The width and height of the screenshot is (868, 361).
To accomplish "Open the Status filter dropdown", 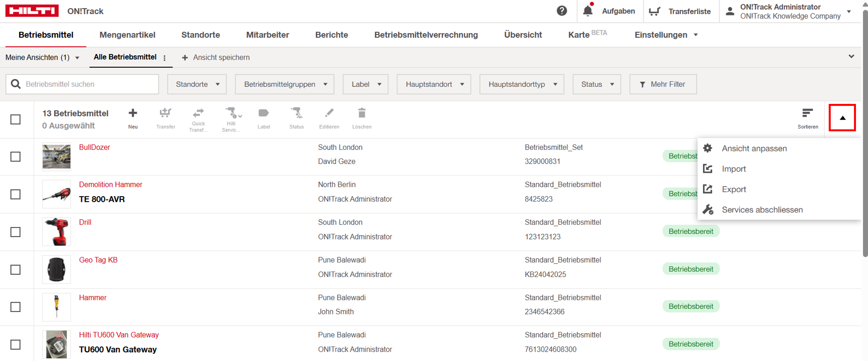I will tap(596, 84).
